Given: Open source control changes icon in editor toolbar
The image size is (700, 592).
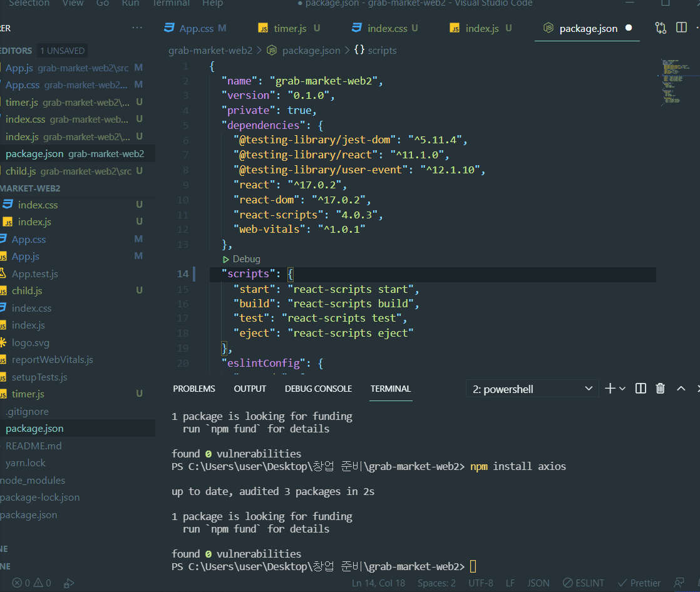Looking at the screenshot, I should 661,28.
